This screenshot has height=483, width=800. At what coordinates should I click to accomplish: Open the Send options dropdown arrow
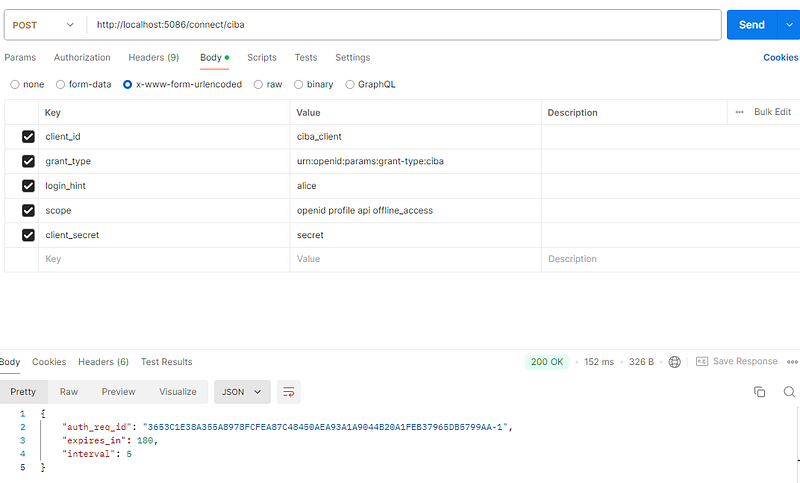[789, 25]
